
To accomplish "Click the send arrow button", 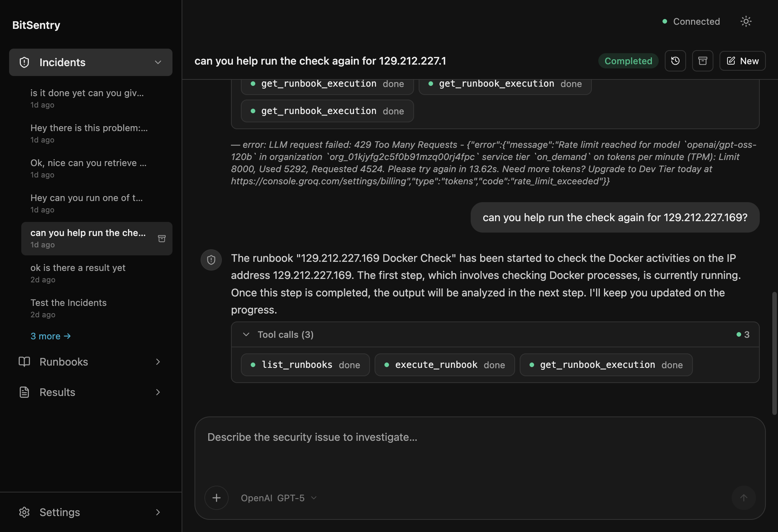I will (x=743, y=498).
